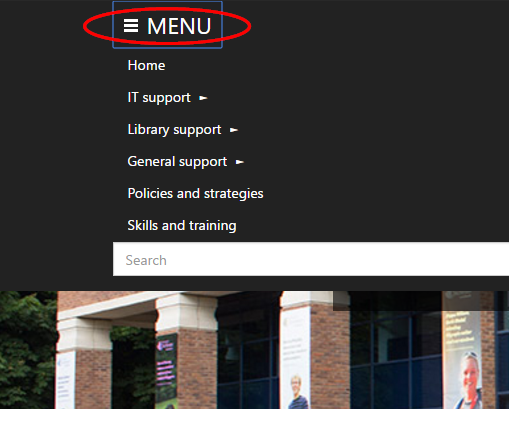
Task: Expand the IT support submenu arrow
Action: pos(203,98)
